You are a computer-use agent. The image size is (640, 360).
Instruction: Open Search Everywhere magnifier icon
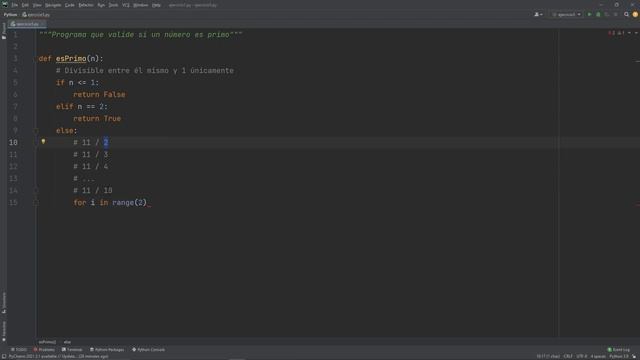626,14
